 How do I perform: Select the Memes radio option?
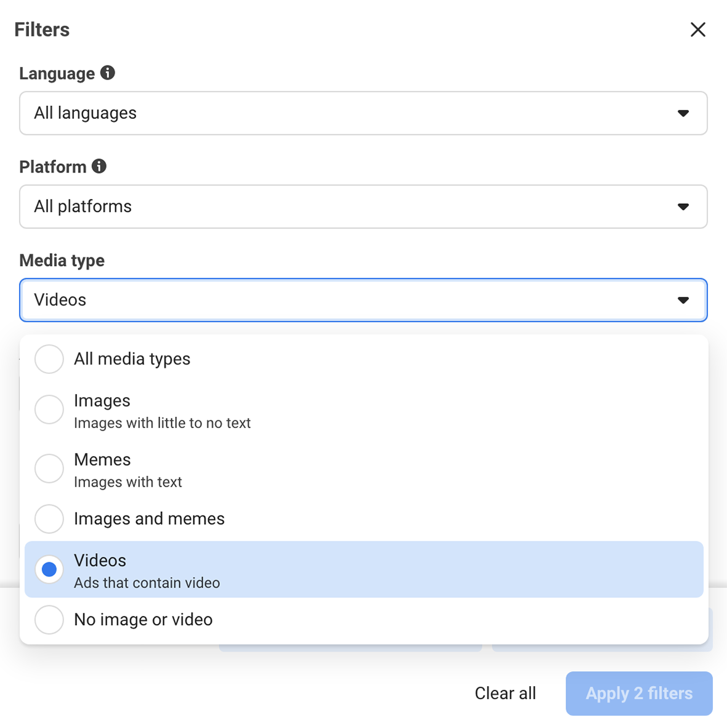click(x=49, y=469)
